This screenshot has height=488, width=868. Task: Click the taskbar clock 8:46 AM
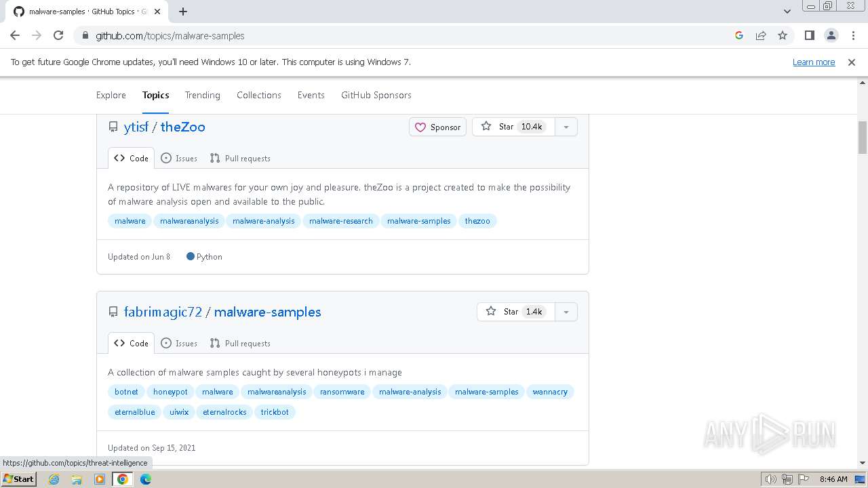coord(833,479)
